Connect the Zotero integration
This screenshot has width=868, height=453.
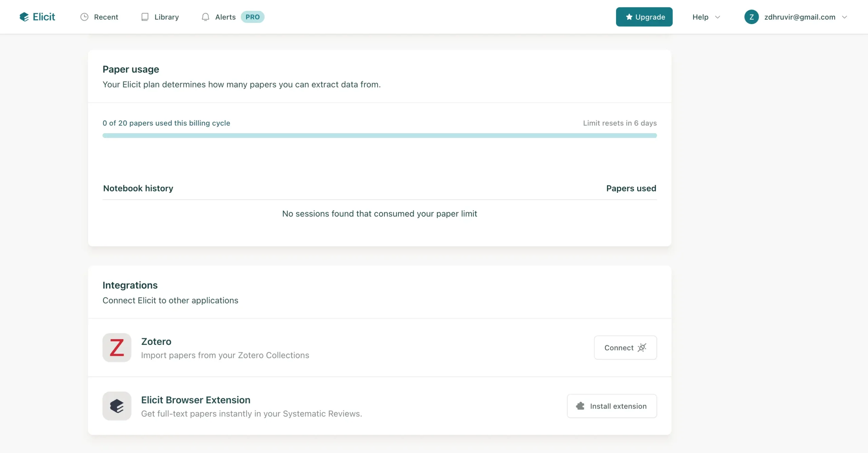tap(625, 348)
